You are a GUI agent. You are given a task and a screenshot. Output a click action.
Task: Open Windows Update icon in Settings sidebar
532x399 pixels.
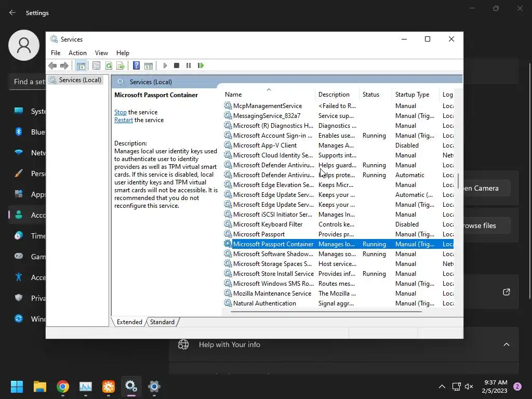[19, 318]
